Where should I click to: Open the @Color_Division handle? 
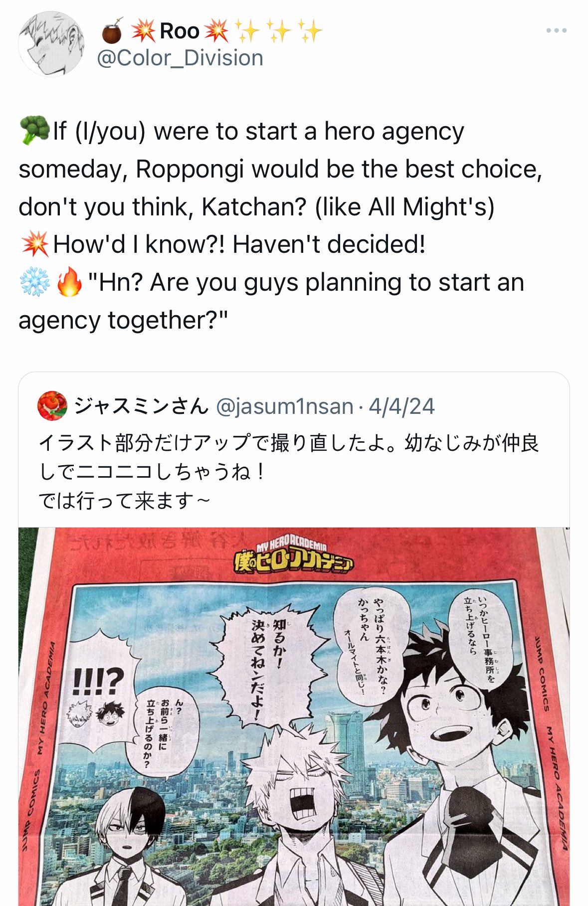180,58
